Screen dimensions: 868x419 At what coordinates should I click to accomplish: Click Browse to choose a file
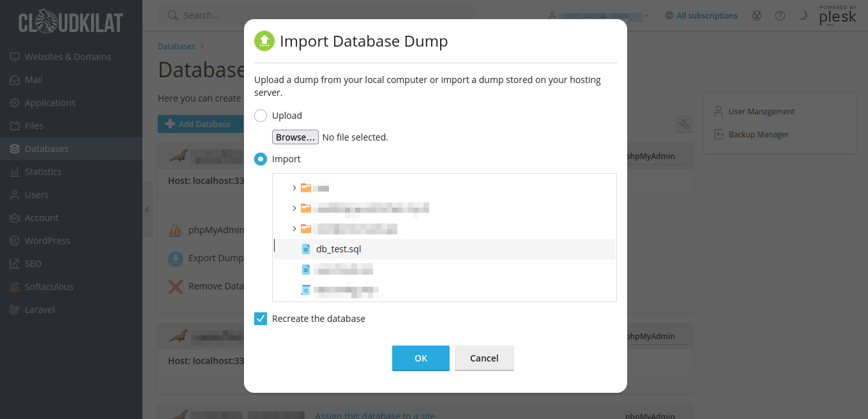click(295, 137)
